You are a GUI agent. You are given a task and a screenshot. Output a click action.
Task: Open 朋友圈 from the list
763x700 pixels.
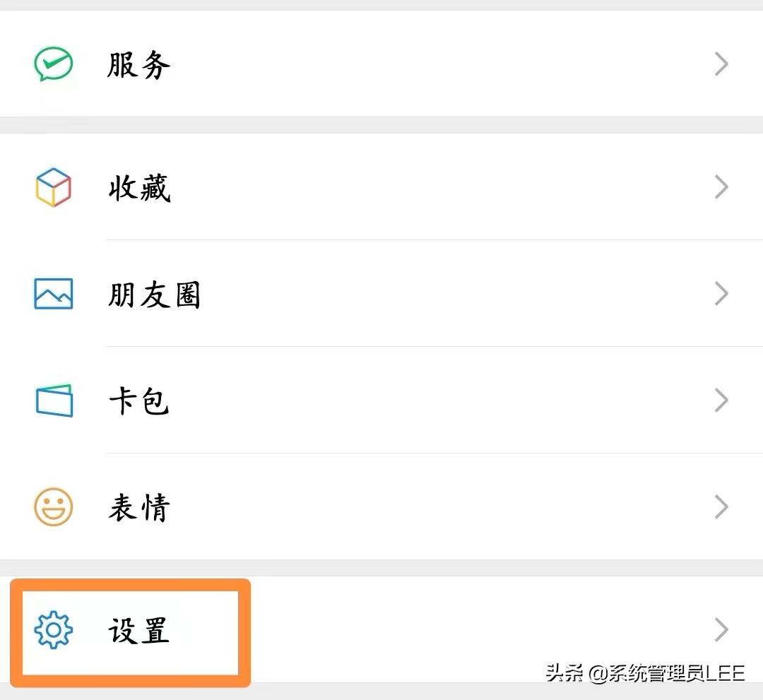(154, 295)
